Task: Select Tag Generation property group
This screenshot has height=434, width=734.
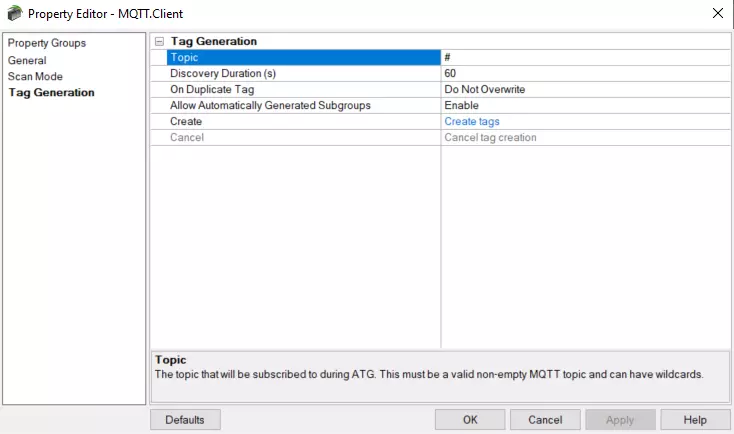Action: click(51, 93)
